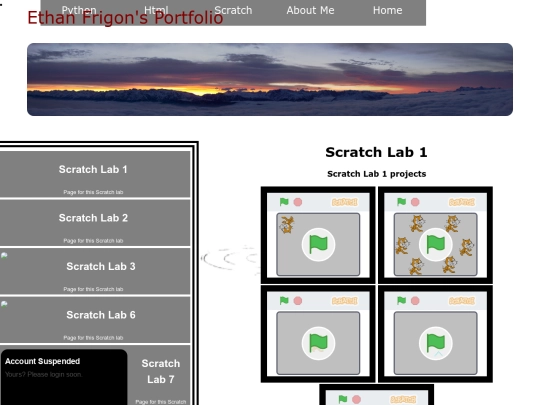Viewport: 540px width, 405px height.
Task: Select Scratch in the top navigation bar
Action: tap(233, 10)
